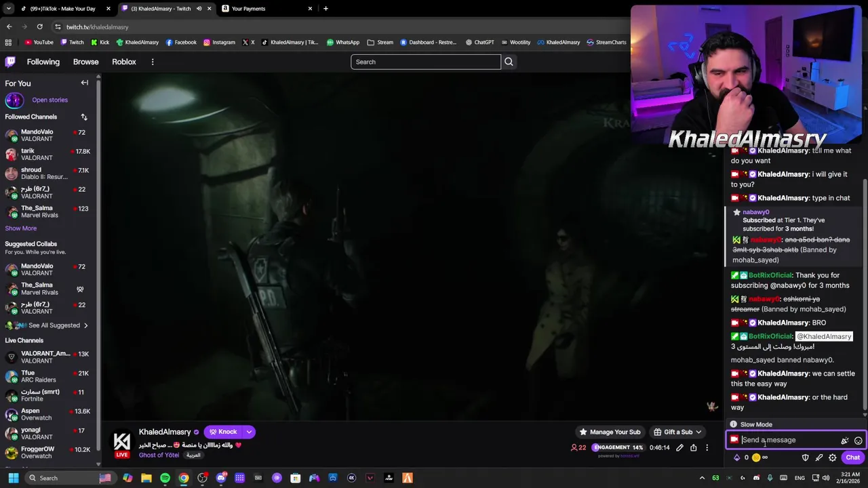Open the browser apps grid icon
This screenshot has width=868, height=488.
8,42
